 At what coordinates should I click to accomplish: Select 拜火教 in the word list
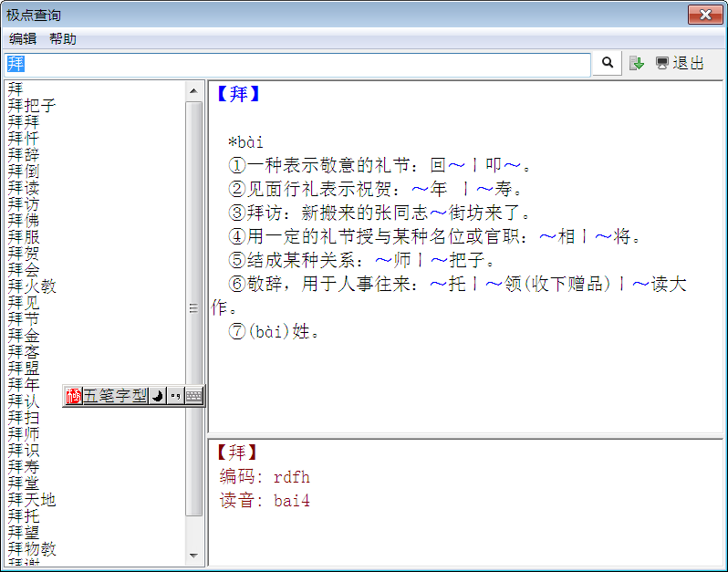click(32, 286)
